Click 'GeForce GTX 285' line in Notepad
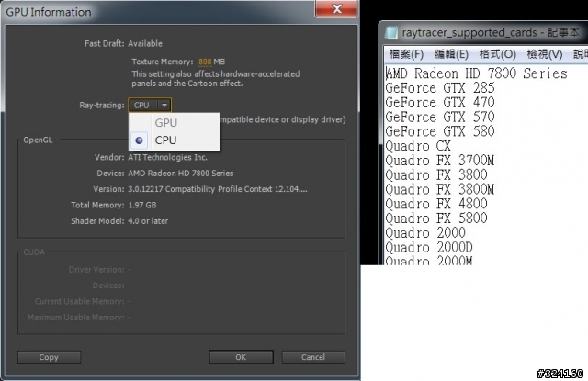Screen dimensions: 588x381 [440, 87]
